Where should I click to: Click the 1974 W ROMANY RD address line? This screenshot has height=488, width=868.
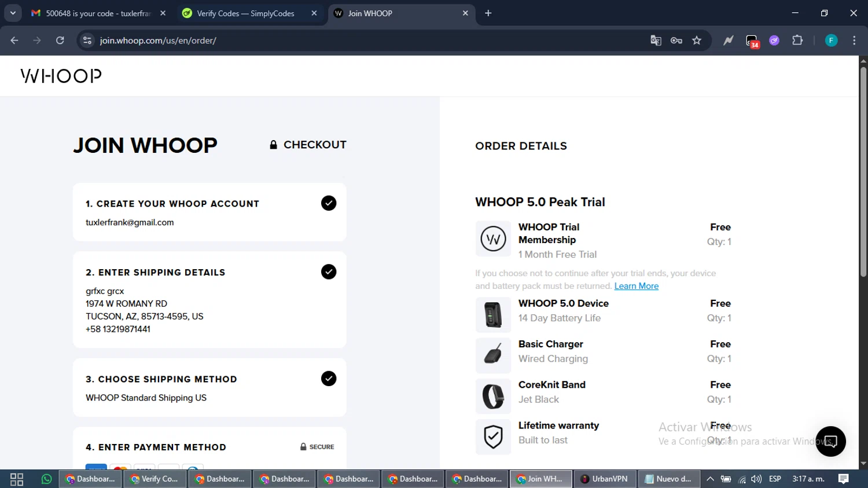(x=126, y=303)
